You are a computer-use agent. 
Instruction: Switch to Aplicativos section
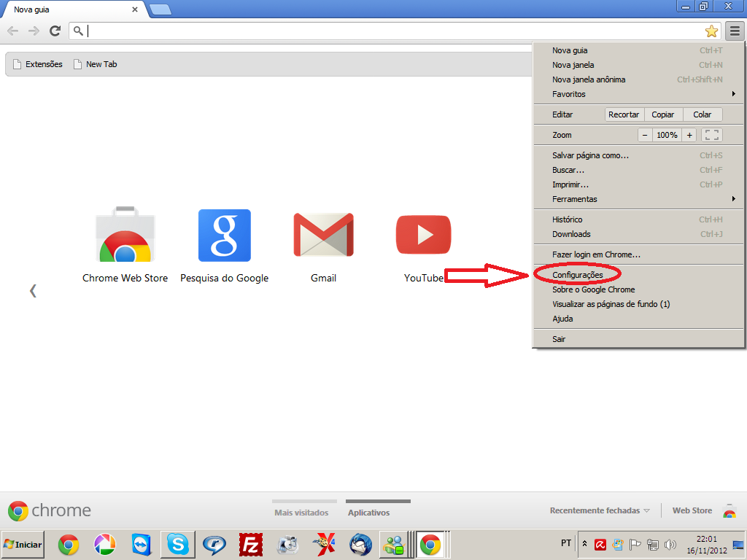368,513
